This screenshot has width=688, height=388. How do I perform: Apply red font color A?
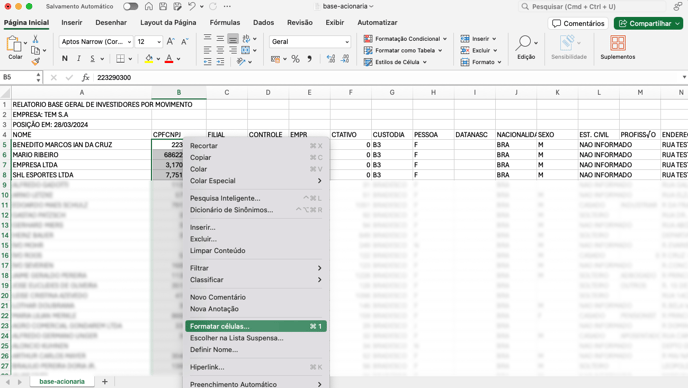(169, 58)
